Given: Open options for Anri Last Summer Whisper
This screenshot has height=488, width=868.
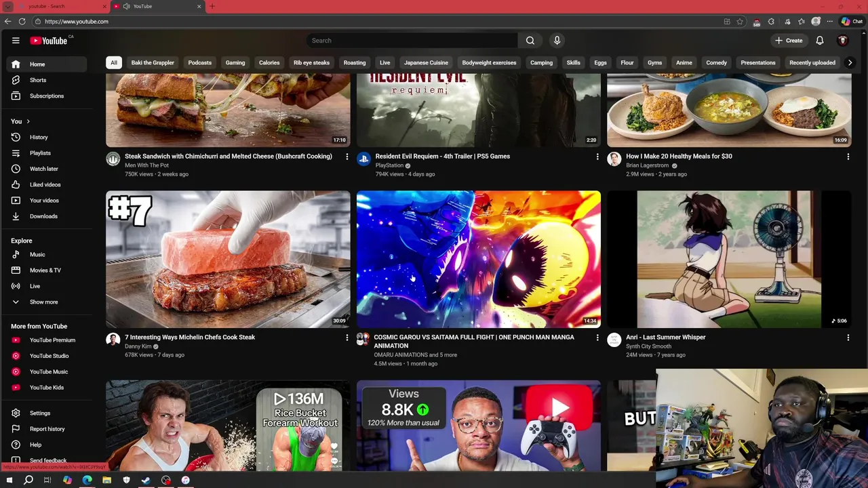Looking at the screenshot, I should coord(848,338).
